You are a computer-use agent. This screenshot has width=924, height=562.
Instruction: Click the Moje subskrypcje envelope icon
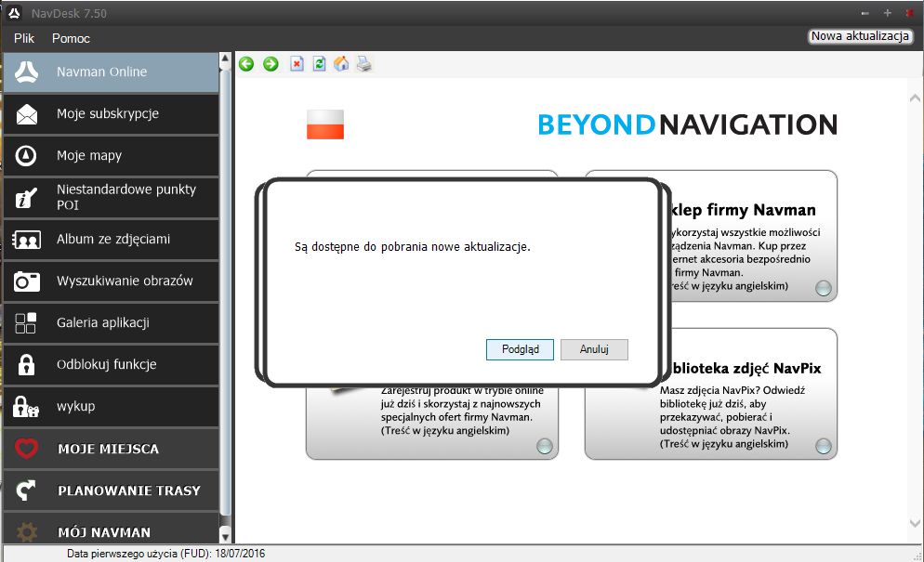tap(27, 114)
